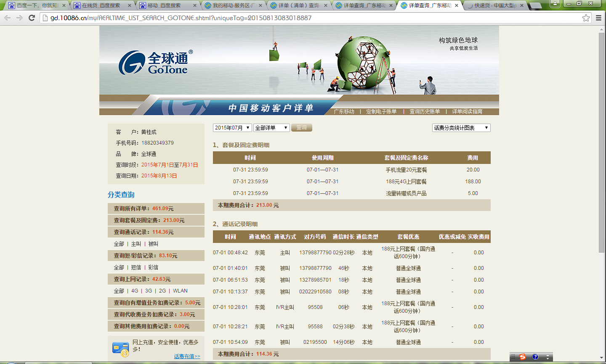Image resolution: width=606 pixels, height=364 pixels.
Task: Open the blue help question mark icon
Action: (535, 357)
